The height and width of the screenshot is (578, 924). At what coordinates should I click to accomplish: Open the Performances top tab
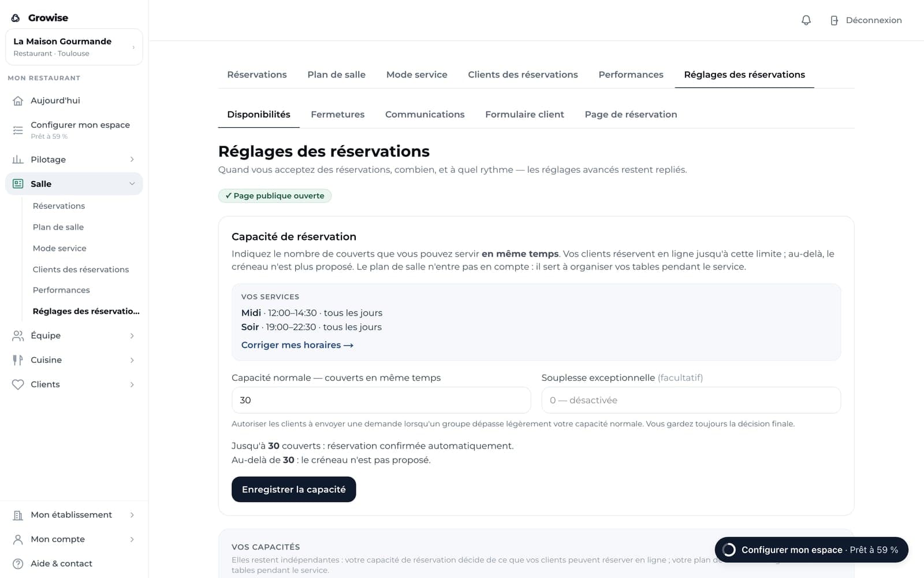[x=631, y=75]
